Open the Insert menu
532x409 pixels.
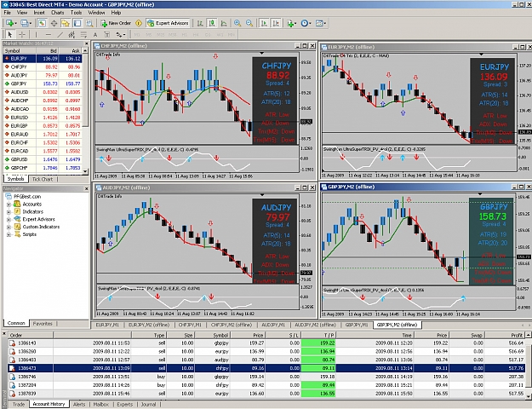coord(39,13)
